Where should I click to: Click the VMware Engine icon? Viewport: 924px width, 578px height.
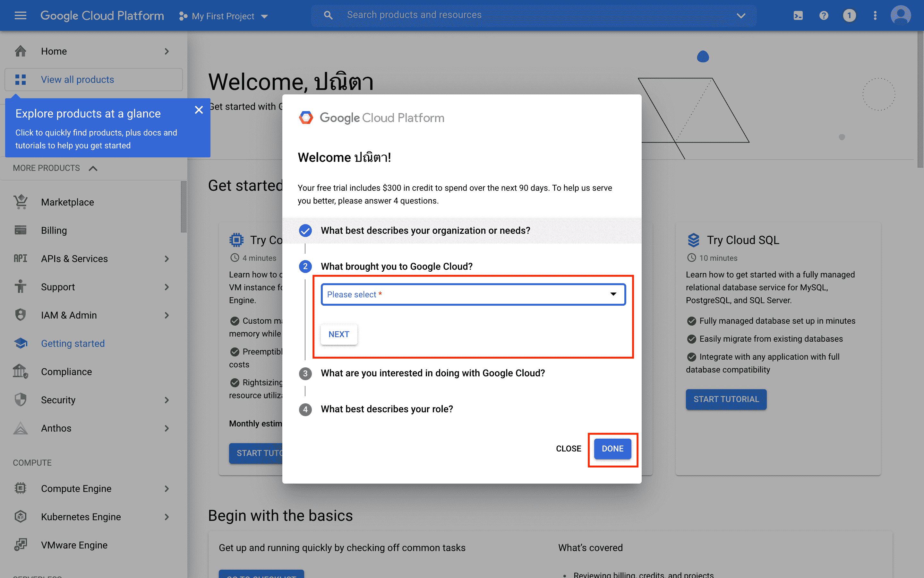click(20, 545)
